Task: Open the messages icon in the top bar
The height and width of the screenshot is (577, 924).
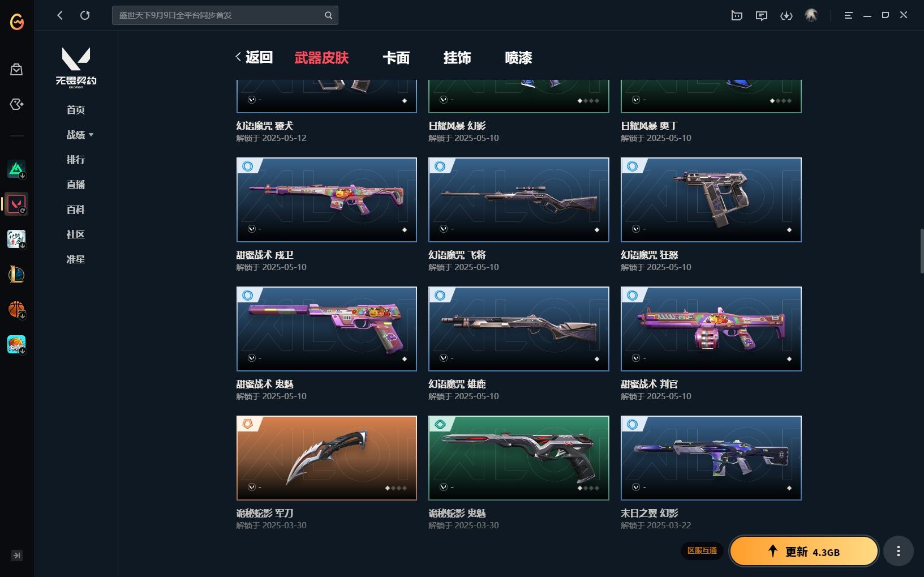Action: click(762, 15)
